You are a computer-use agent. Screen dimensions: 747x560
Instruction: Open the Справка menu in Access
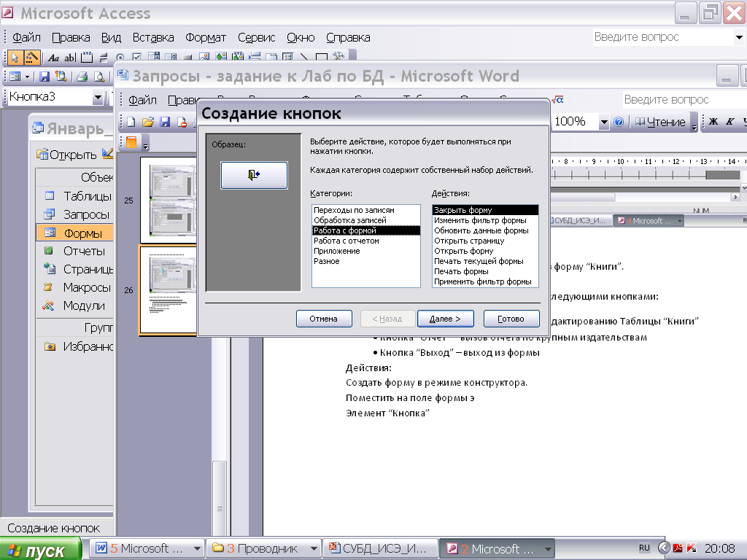[348, 37]
